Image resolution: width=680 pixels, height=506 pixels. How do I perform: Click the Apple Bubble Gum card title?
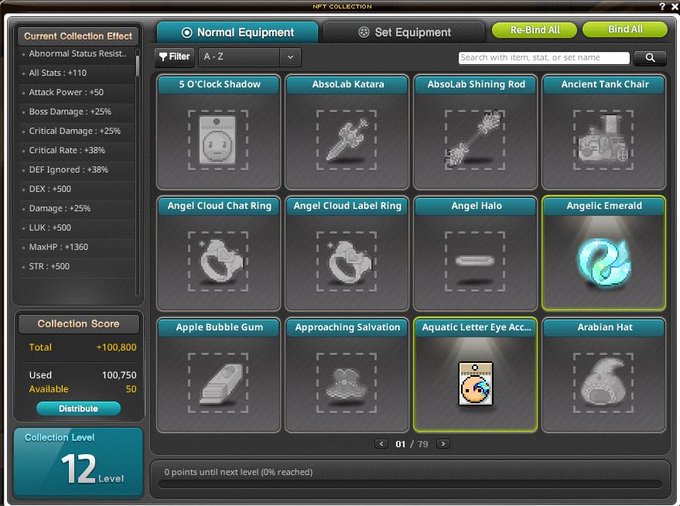click(x=219, y=327)
